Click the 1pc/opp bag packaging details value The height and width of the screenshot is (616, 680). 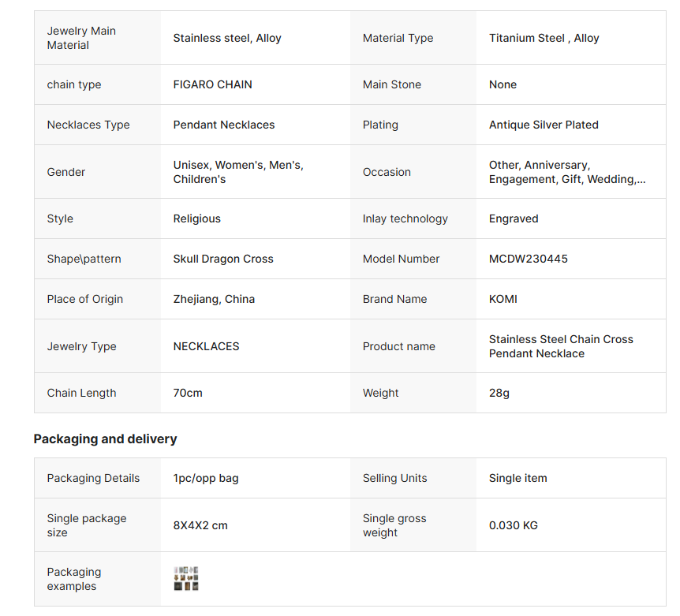click(x=206, y=478)
